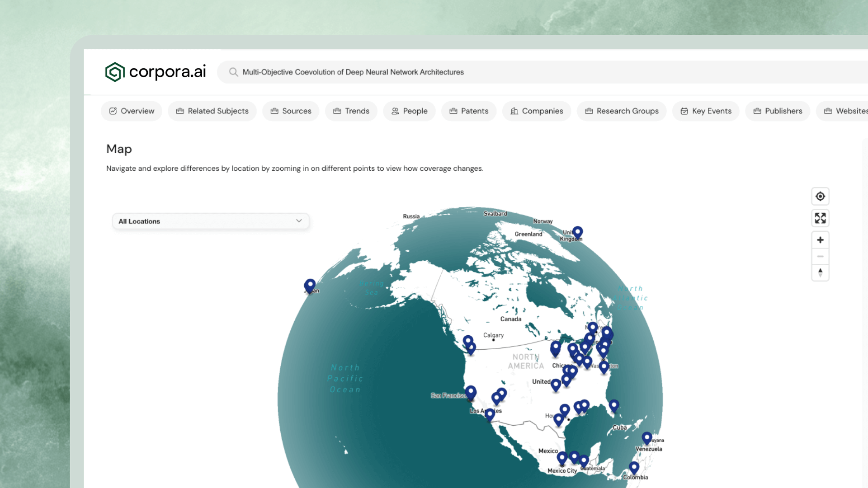Click the magnifying glass in the search bar
This screenshot has height=488, width=868.
233,72
